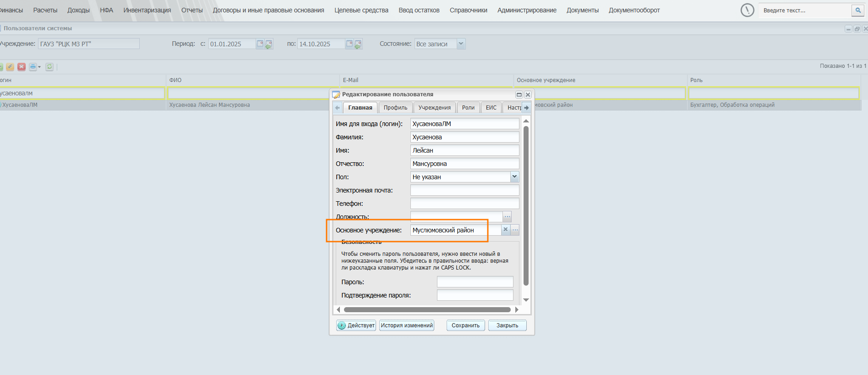Screen dimensions: 868x375
Task: Click the dialog scroll-down arrow
Action: pos(526,300)
